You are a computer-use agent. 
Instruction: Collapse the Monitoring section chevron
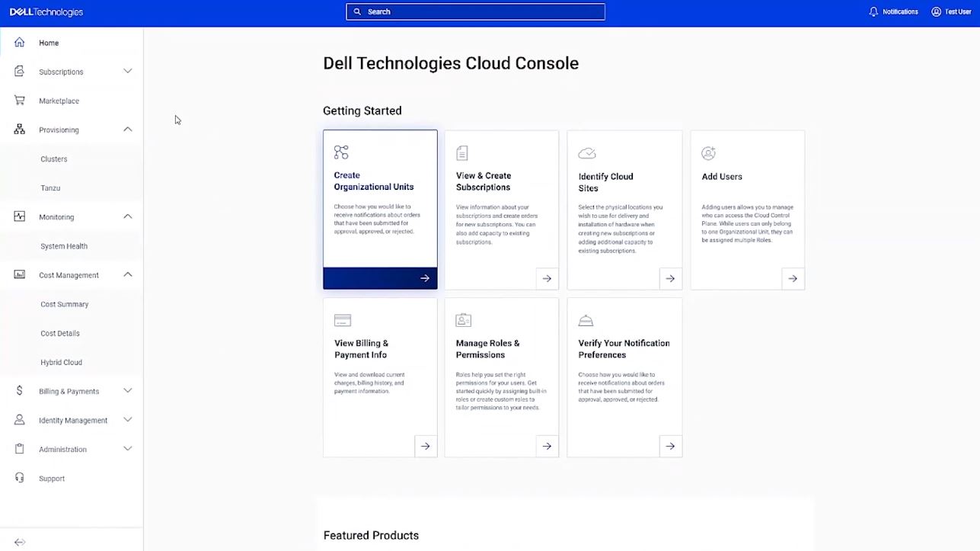(x=128, y=216)
